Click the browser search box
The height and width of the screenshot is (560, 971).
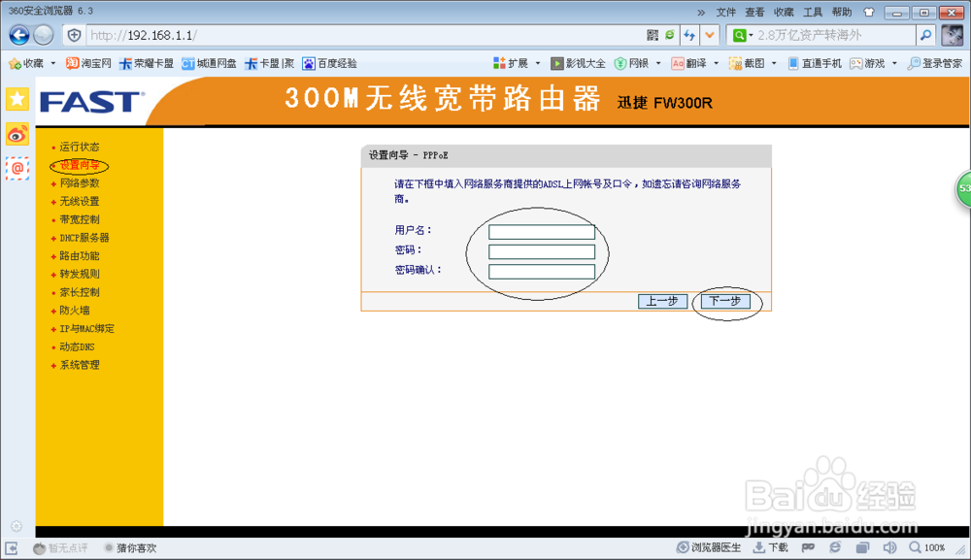click(834, 35)
